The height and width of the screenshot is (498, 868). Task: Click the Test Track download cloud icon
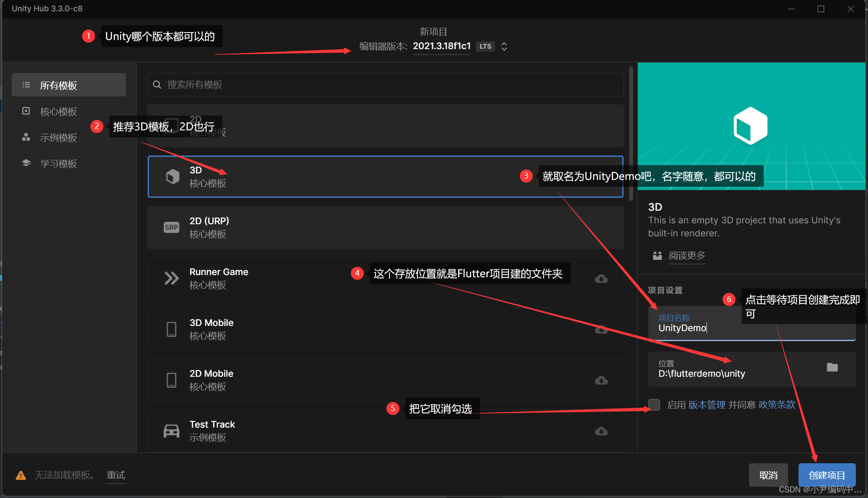[x=601, y=431]
